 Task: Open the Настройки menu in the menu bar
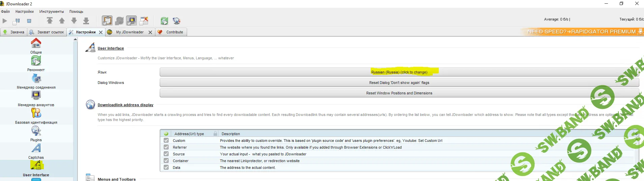coord(24,11)
